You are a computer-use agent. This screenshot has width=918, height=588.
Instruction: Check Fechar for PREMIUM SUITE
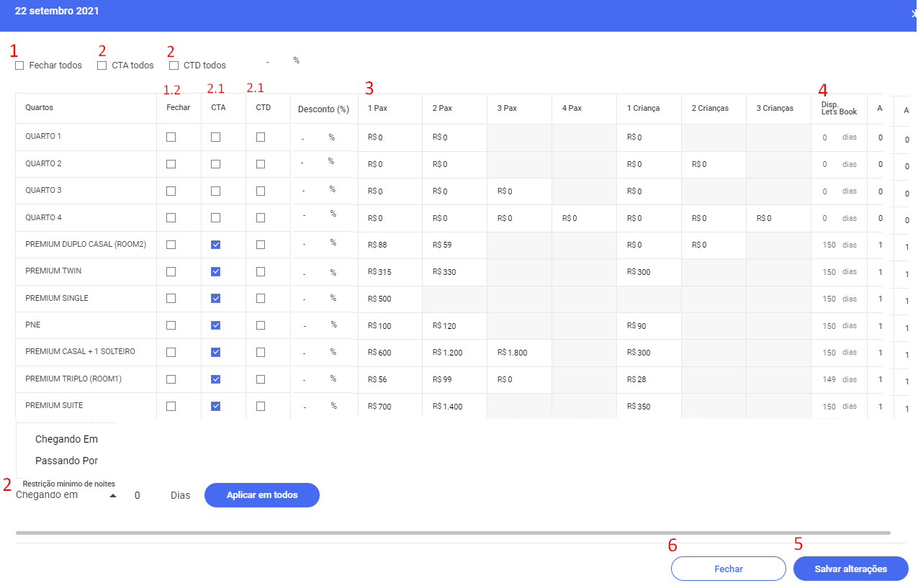coord(171,406)
